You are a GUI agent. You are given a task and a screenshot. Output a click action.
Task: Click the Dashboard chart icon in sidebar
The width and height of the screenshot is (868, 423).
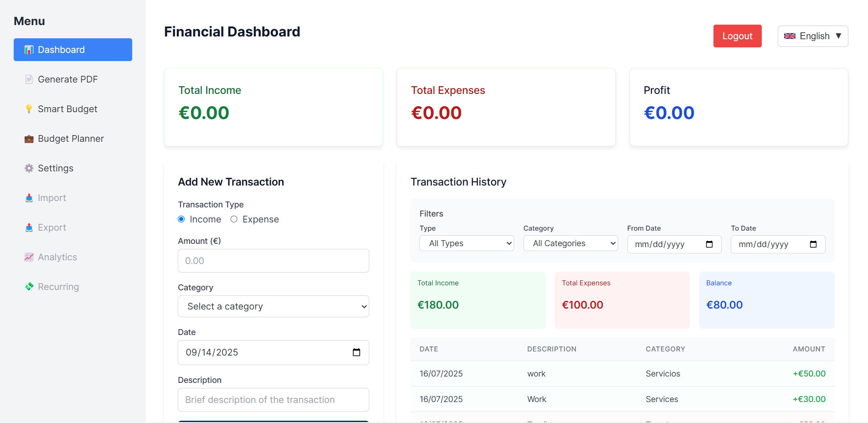pyautogui.click(x=29, y=49)
